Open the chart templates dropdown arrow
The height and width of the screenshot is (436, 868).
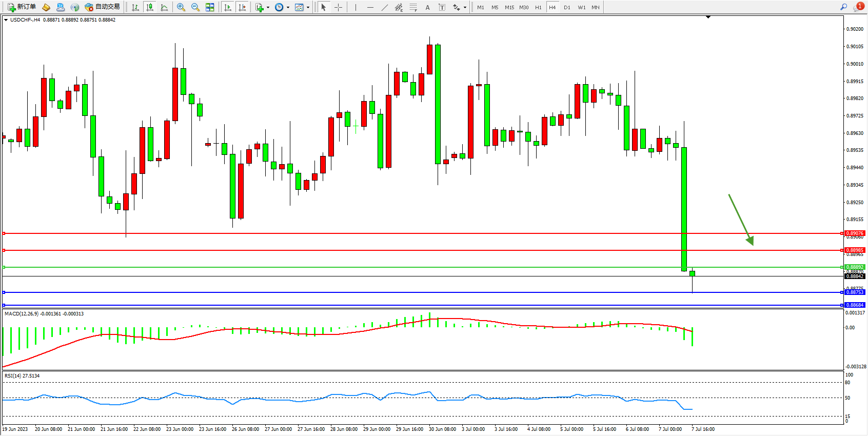pos(308,7)
